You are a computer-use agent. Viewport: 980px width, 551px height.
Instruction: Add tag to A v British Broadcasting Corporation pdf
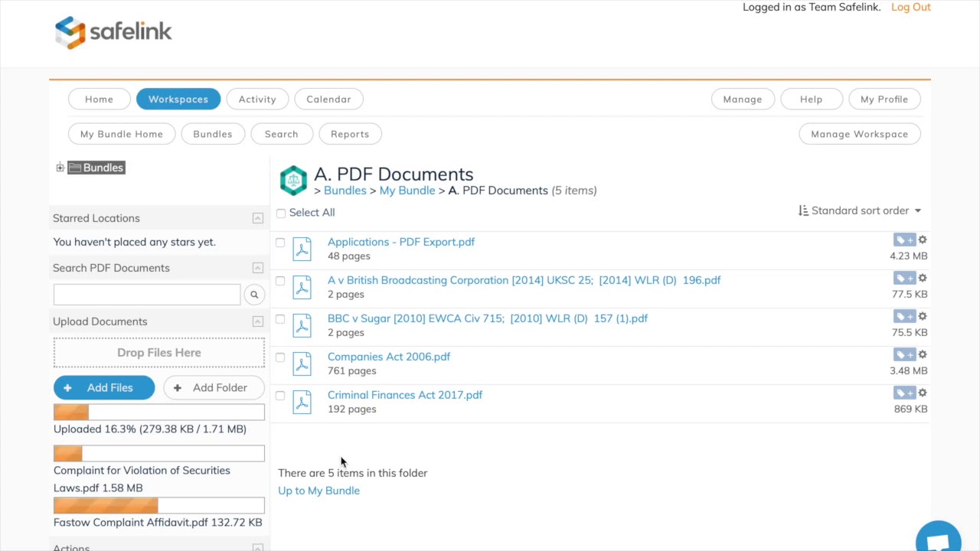(904, 279)
